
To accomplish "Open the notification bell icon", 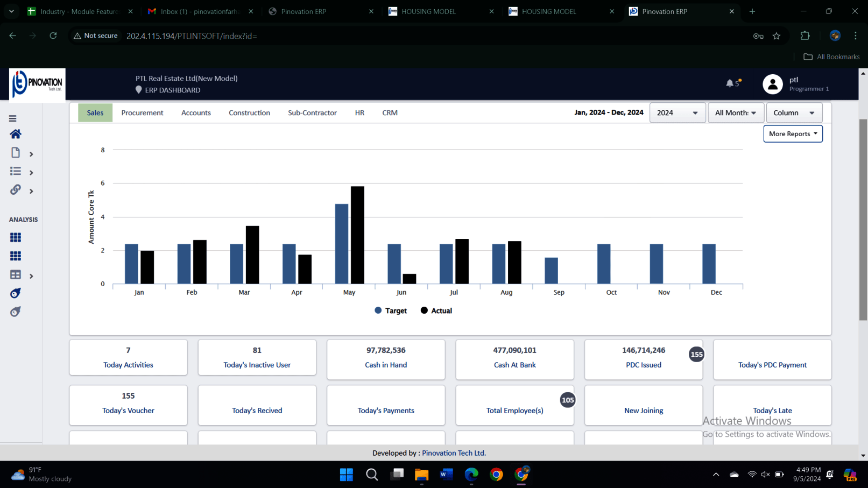I will [730, 83].
